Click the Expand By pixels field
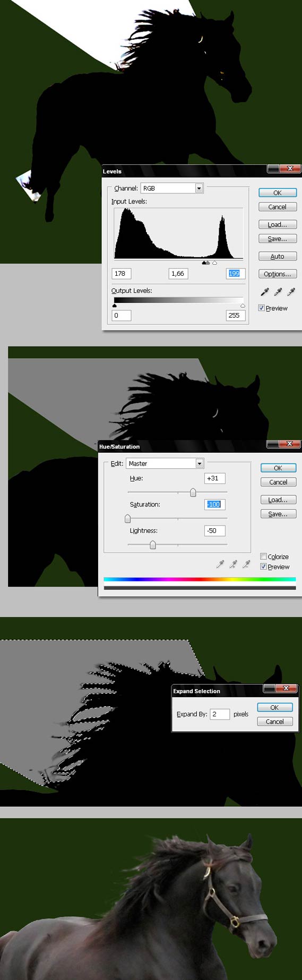 pyautogui.click(x=220, y=714)
